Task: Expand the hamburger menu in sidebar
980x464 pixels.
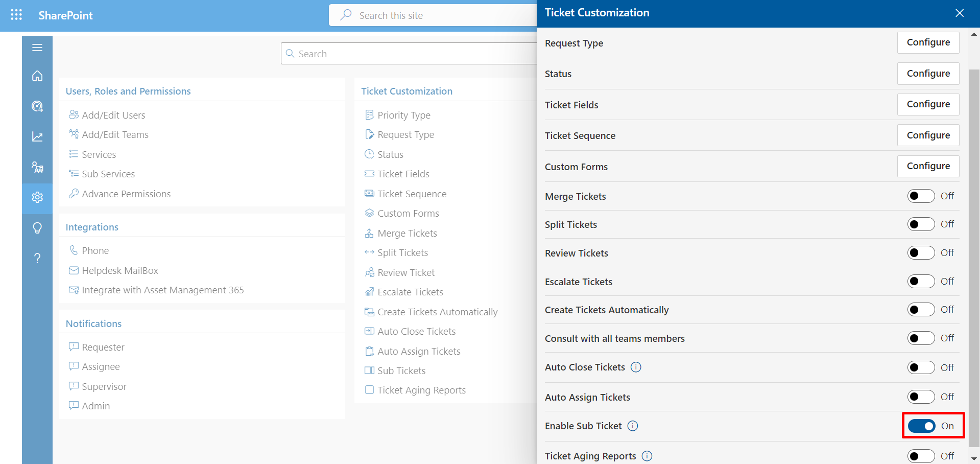Action: point(37,48)
